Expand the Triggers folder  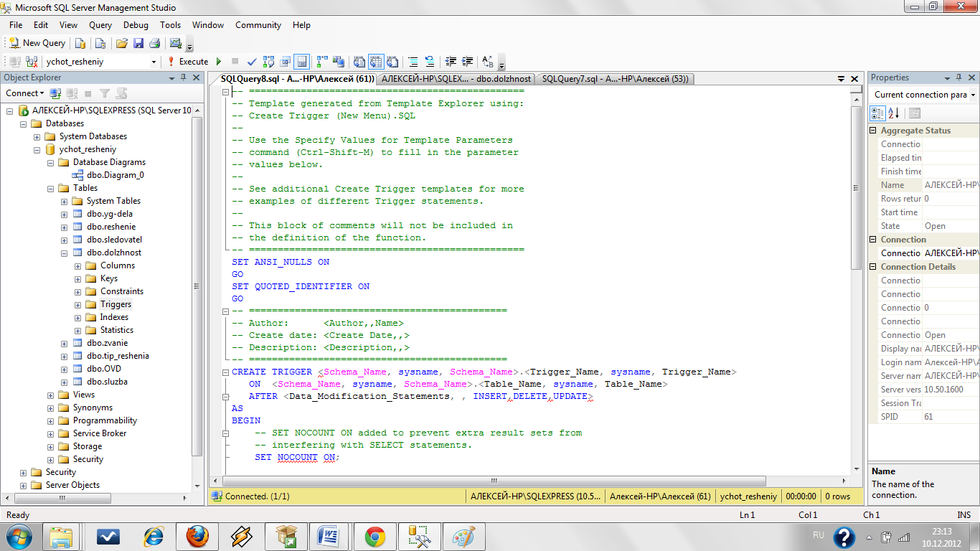coord(78,304)
